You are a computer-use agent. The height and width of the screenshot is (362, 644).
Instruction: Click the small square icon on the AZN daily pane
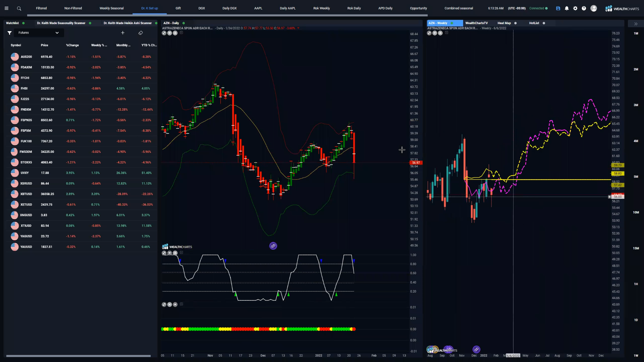[181, 33]
